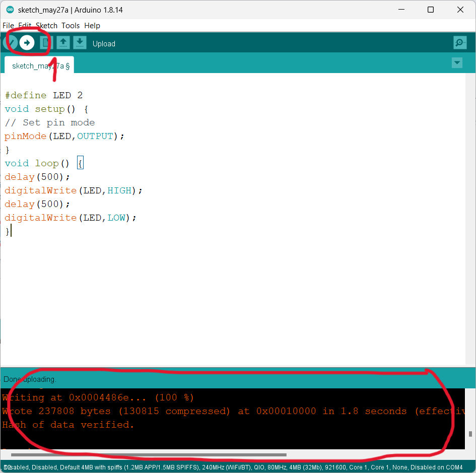Open the Tools menu
476x473 pixels.
[x=71, y=26]
